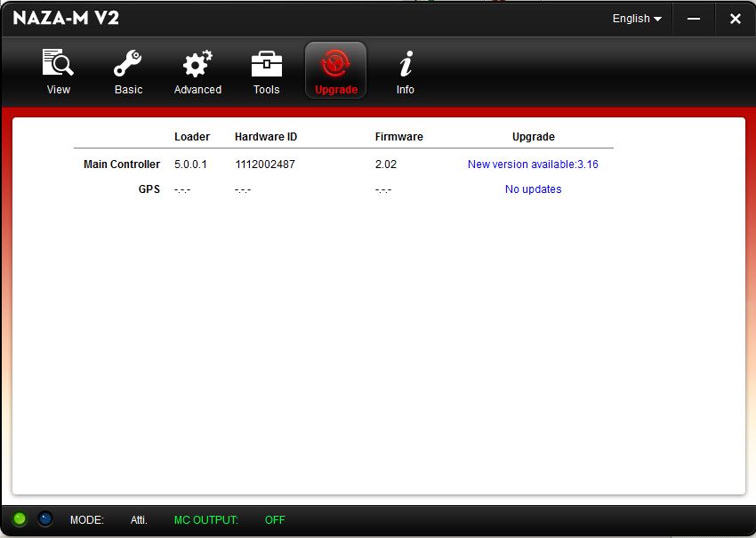Click the Loader version 5.0.0.1
Screen dimensions: 756x538
click(x=190, y=165)
